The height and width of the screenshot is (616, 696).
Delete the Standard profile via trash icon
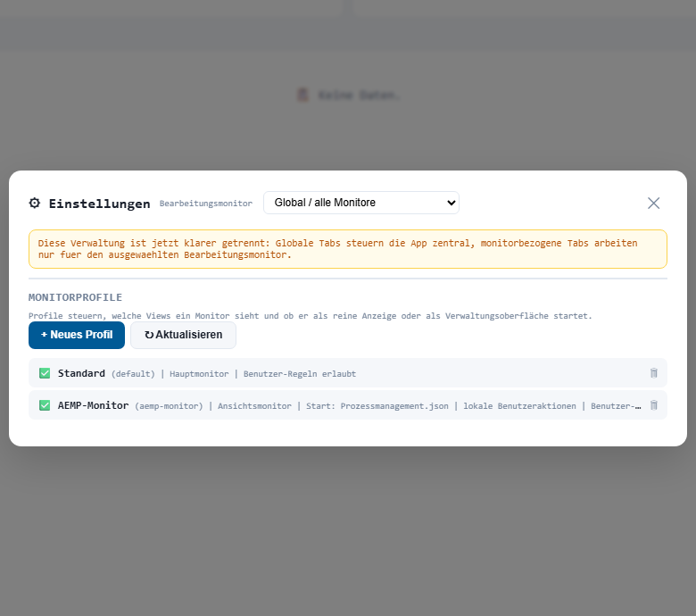point(653,373)
